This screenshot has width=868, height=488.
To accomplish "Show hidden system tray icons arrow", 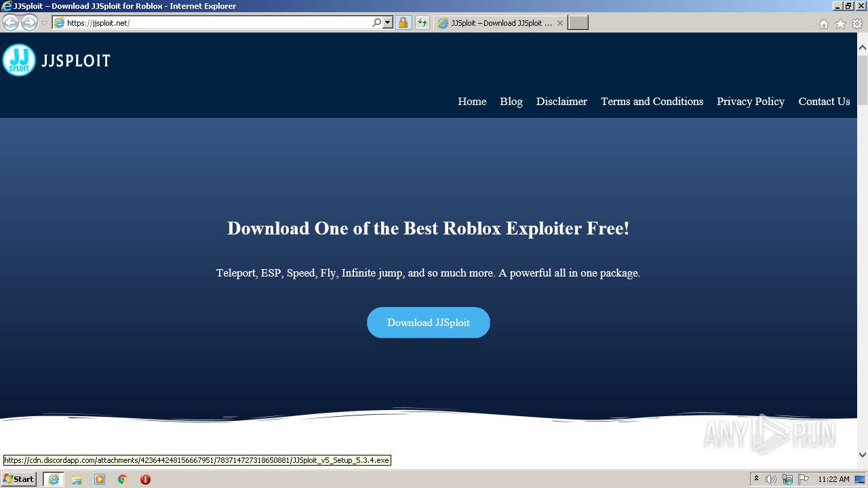I will point(756,479).
